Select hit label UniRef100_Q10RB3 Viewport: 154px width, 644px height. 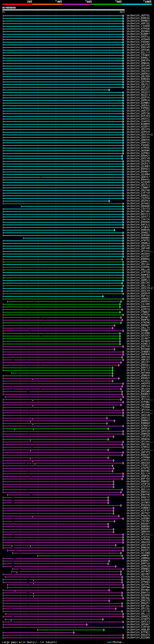coord(138,167)
